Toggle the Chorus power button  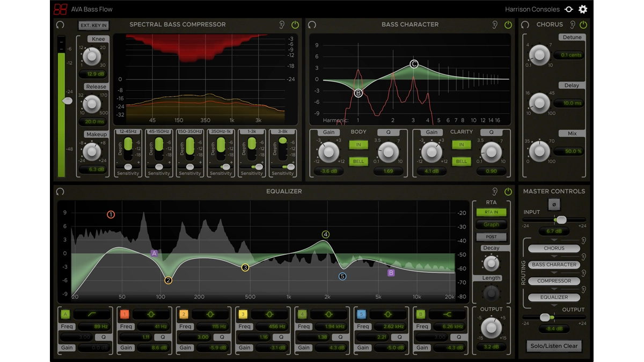(x=583, y=25)
